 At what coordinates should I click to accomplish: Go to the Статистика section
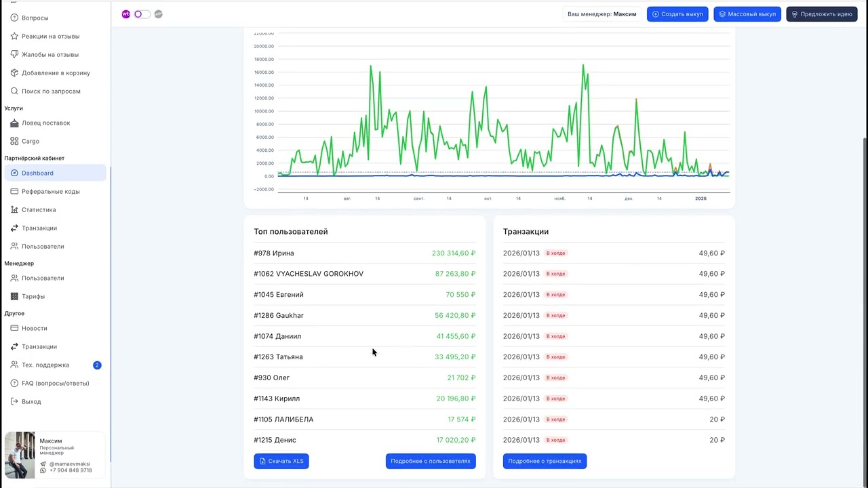pos(39,209)
